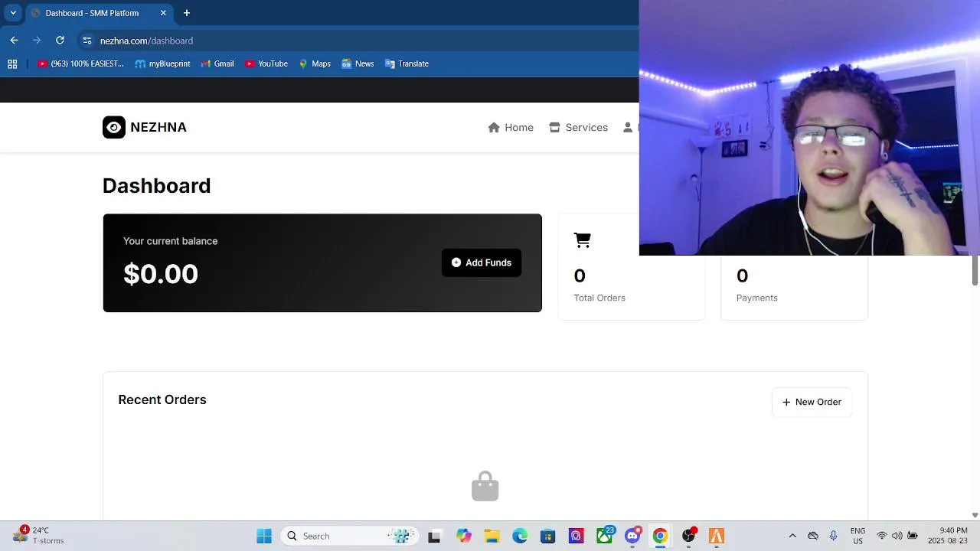Open the Gmail bookmark
This screenshot has height=551, width=980.
pos(217,64)
